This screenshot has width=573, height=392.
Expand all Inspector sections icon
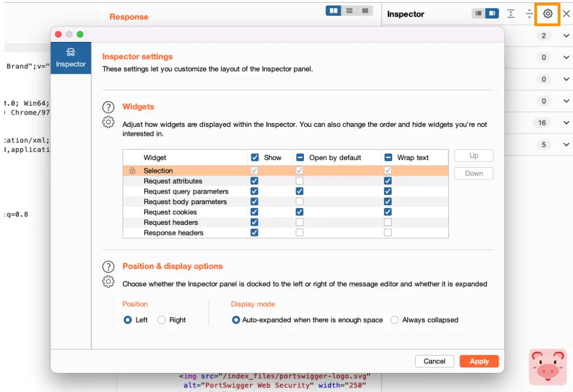pos(511,14)
